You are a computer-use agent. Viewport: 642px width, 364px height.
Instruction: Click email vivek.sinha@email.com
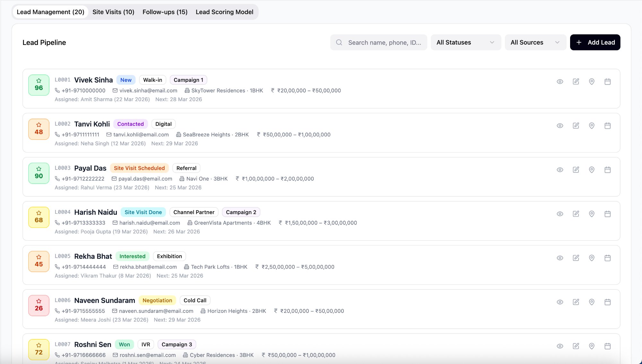point(148,91)
